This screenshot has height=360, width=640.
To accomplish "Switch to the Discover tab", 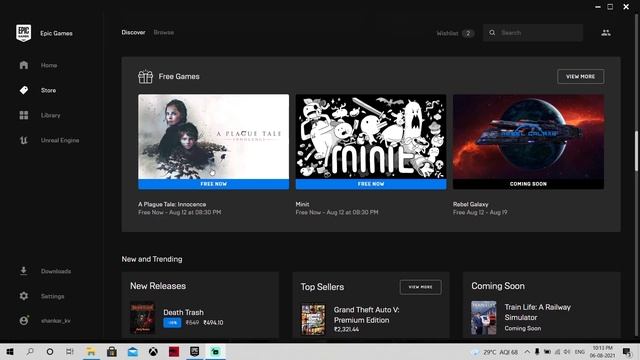I will click(133, 32).
